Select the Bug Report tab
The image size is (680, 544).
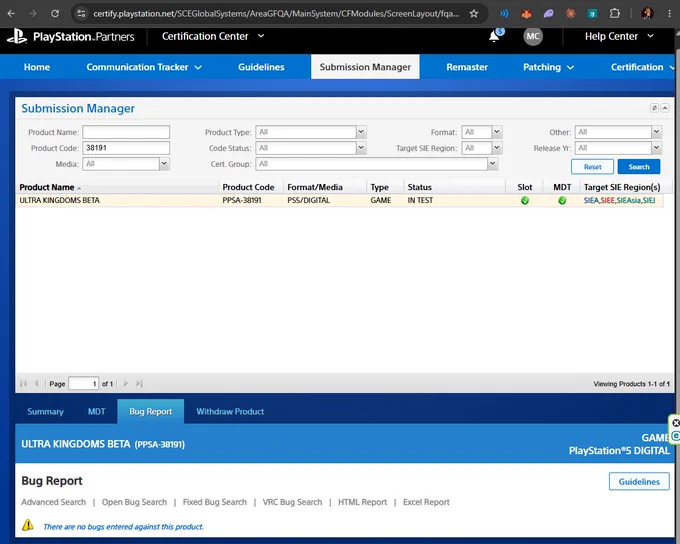tap(150, 412)
